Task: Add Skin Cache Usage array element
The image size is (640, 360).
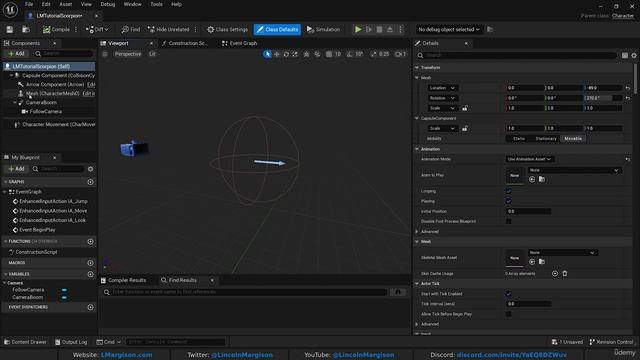Action: 555,273
